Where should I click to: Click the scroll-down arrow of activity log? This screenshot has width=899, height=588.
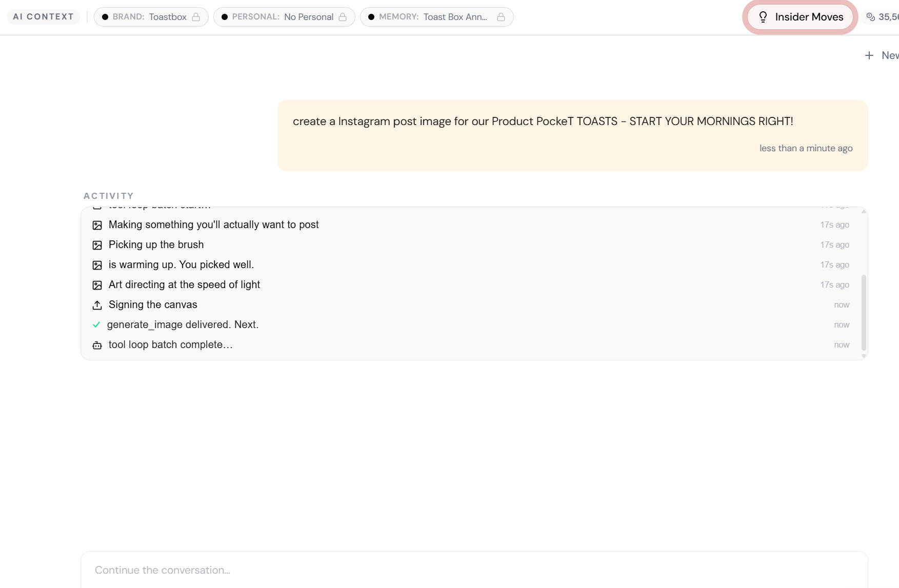(x=864, y=356)
